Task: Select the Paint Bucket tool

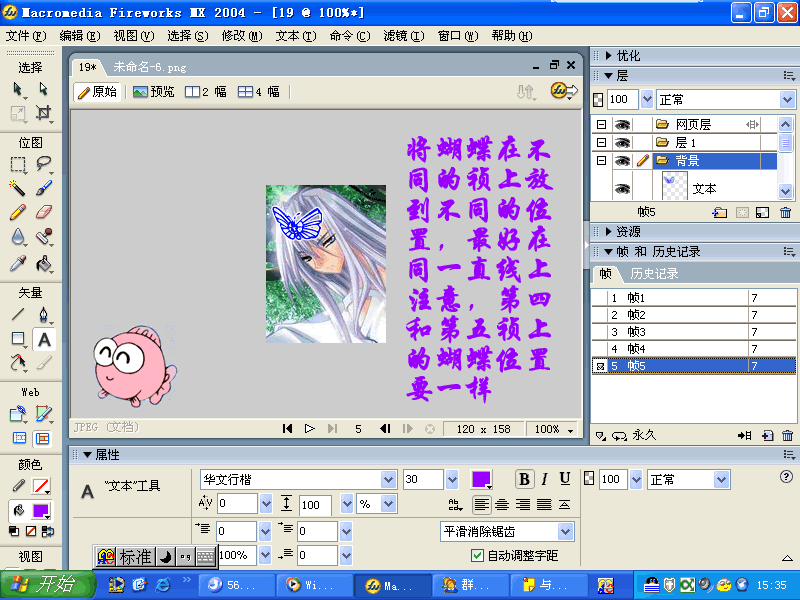Action: (x=44, y=263)
